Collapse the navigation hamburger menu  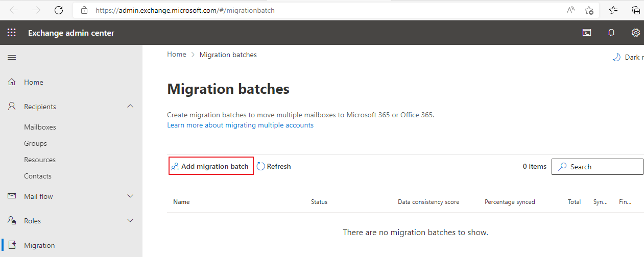12,57
